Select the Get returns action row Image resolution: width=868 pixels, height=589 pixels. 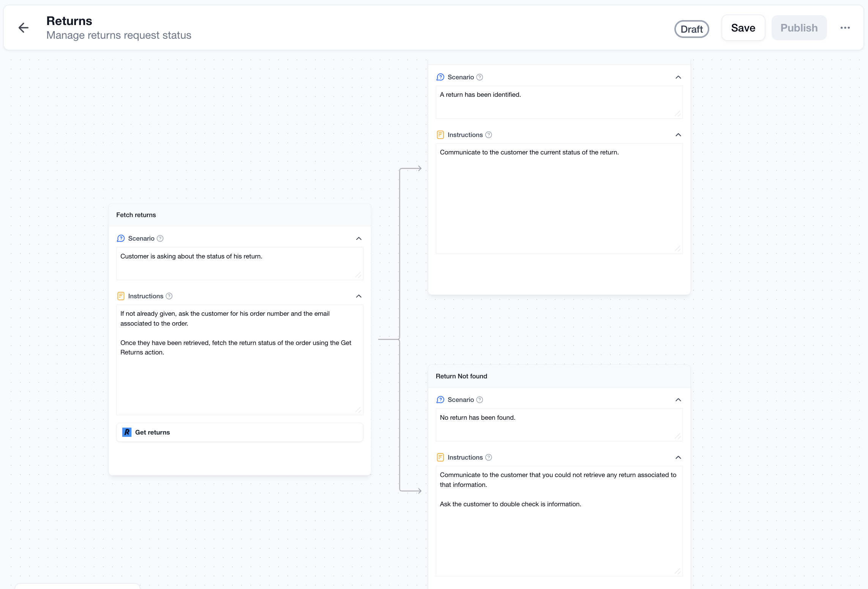pyautogui.click(x=240, y=432)
